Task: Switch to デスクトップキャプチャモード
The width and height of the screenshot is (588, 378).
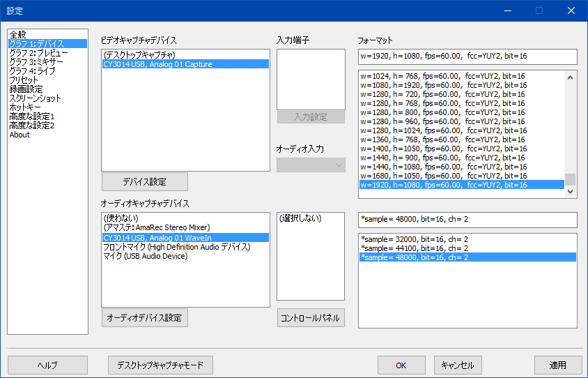Action: pos(160,365)
